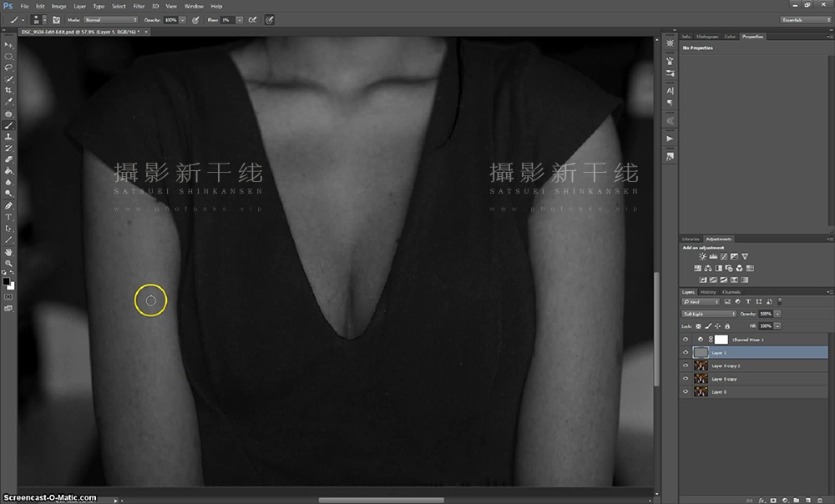Toggle lock layer position
This screenshot has height=504, width=835.
pyautogui.click(x=717, y=326)
